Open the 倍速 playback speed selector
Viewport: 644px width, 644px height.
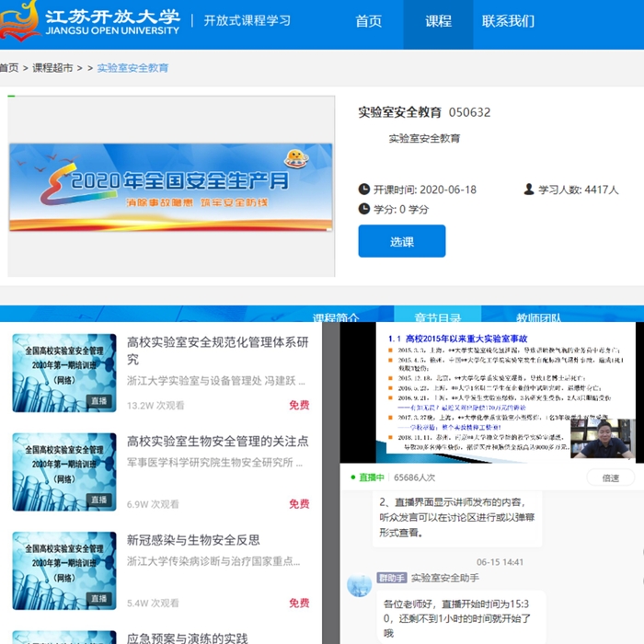[x=610, y=478]
